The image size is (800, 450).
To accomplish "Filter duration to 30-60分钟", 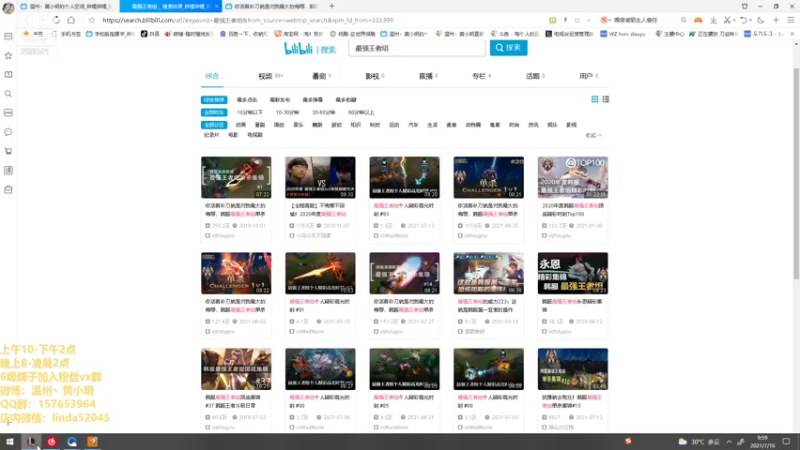I will [x=323, y=112].
